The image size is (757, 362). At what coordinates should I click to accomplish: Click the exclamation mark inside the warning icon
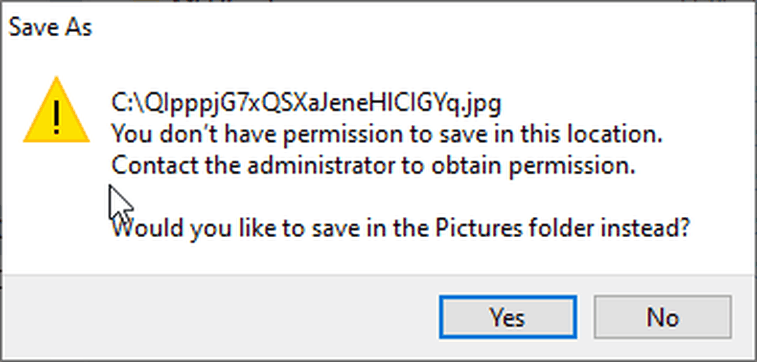coord(57,117)
